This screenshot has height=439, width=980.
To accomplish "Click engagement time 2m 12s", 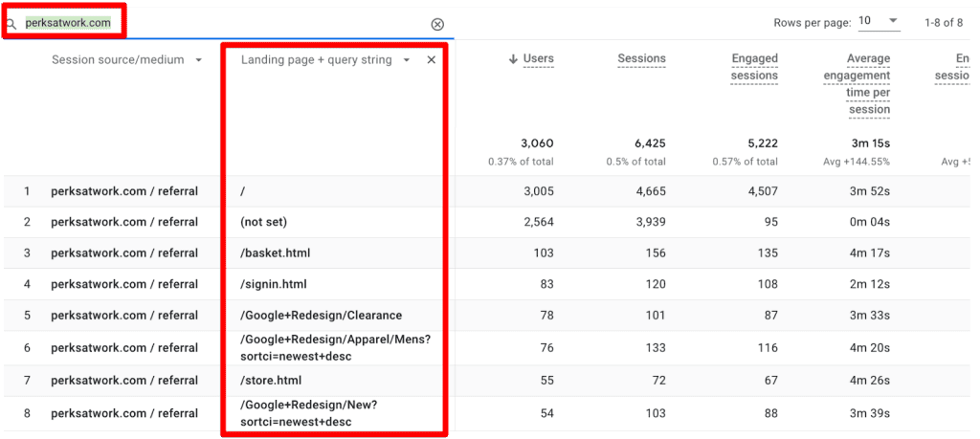I will pos(870,284).
